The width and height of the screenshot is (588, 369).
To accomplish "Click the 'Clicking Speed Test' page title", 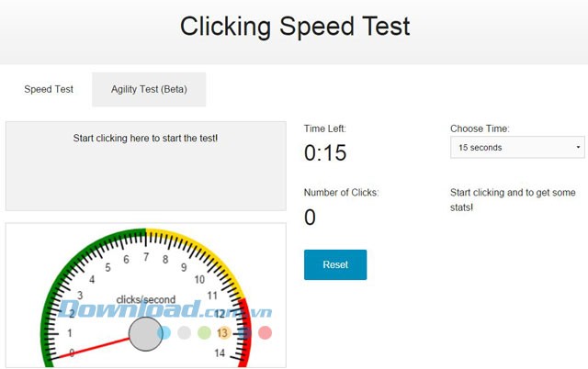I will (x=294, y=26).
